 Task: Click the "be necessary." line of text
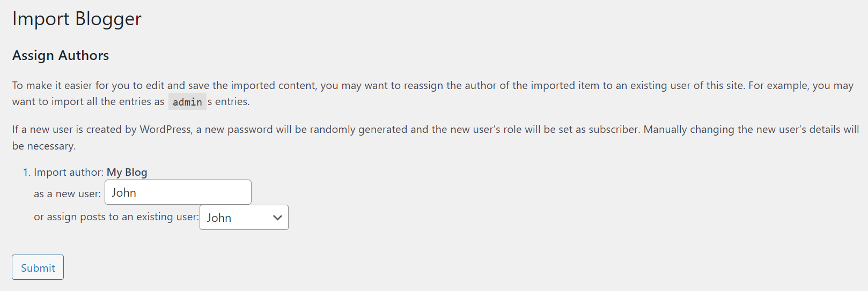tap(44, 146)
